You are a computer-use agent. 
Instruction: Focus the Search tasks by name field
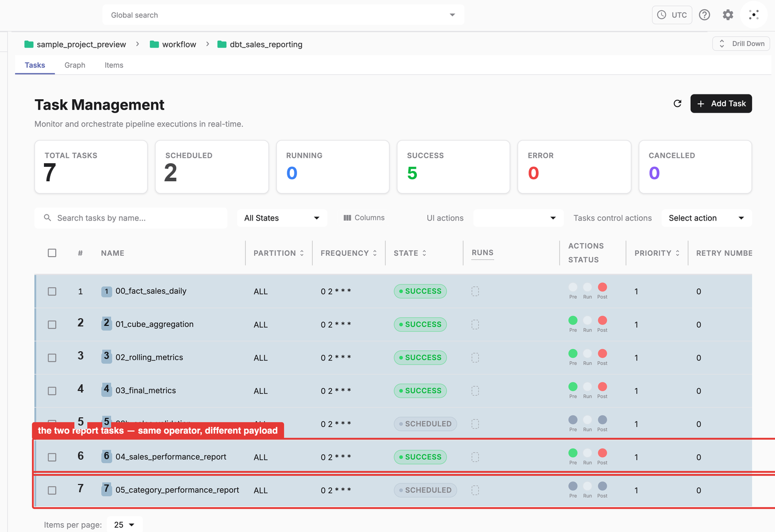131,218
